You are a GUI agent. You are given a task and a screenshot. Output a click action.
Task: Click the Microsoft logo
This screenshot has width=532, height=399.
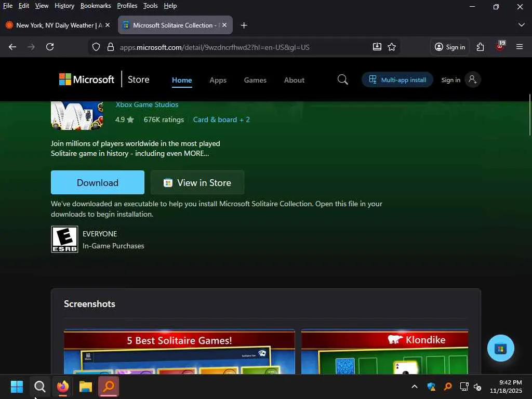[x=87, y=79]
